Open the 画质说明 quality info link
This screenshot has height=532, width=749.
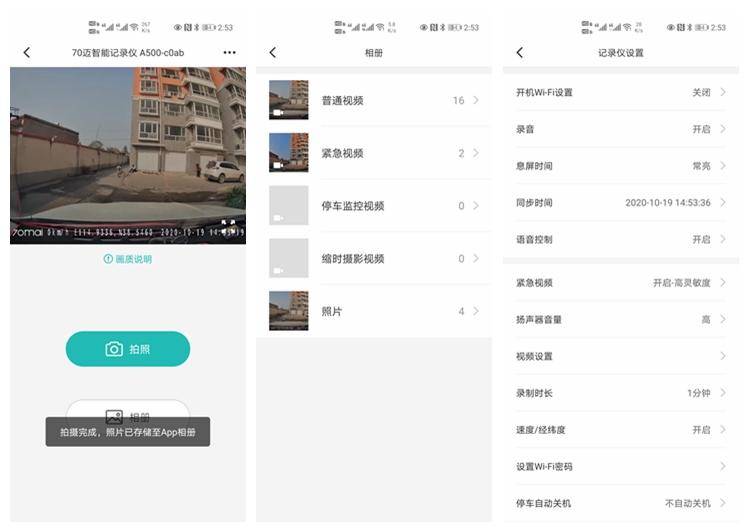128,259
